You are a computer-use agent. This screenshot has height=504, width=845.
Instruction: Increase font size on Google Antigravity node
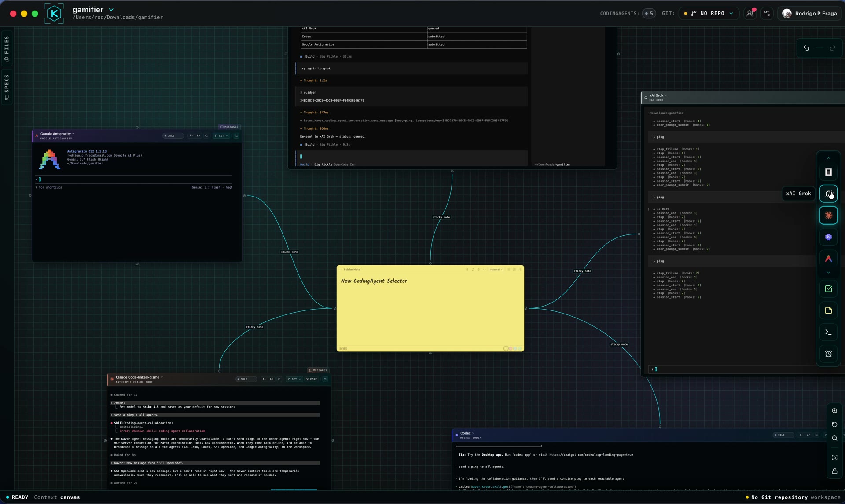[x=198, y=136]
